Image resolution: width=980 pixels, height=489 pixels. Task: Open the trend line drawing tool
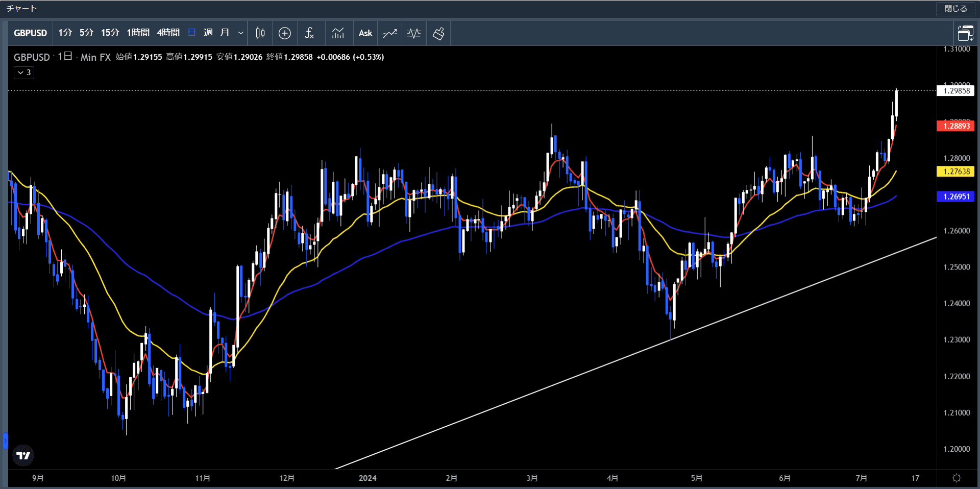pyautogui.click(x=390, y=33)
